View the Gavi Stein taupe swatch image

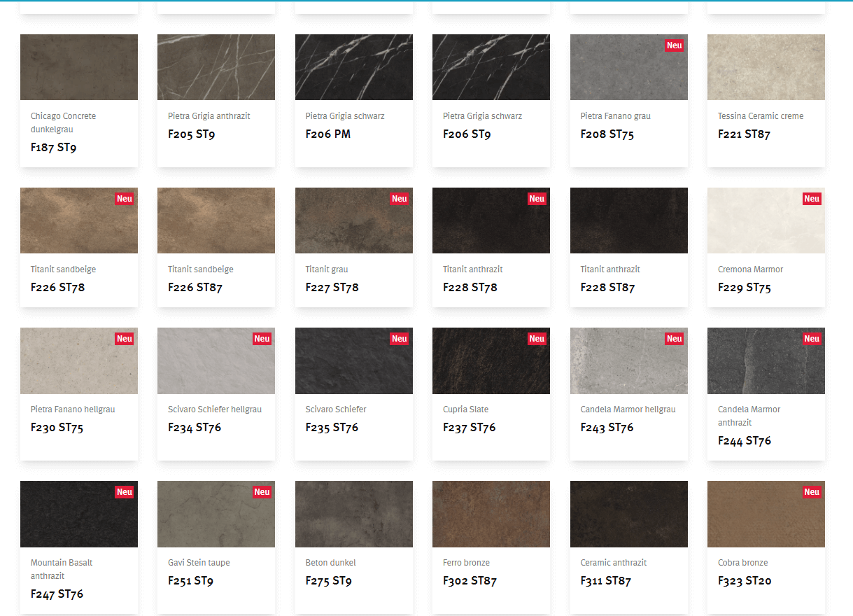(x=216, y=514)
